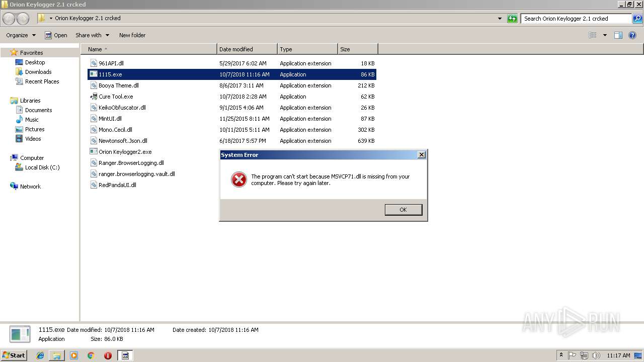Select the 1115.exe file
The width and height of the screenshot is (644, 362).
coord(232,74)
